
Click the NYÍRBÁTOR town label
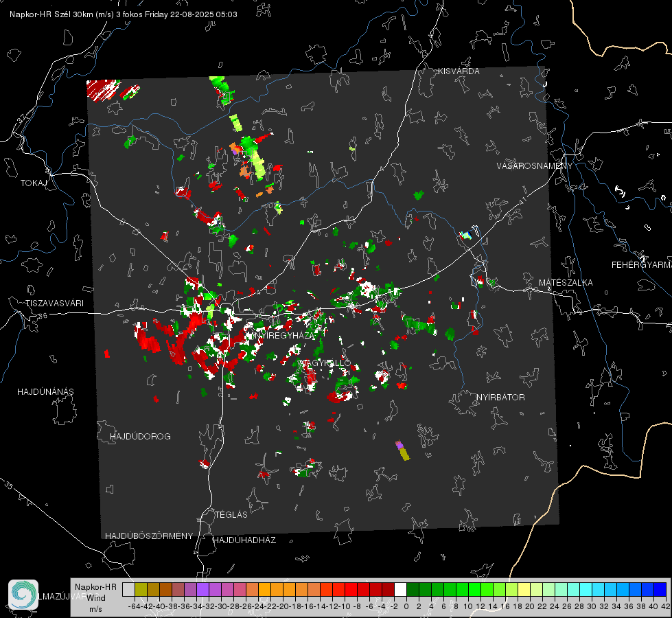tap(500, 398)
